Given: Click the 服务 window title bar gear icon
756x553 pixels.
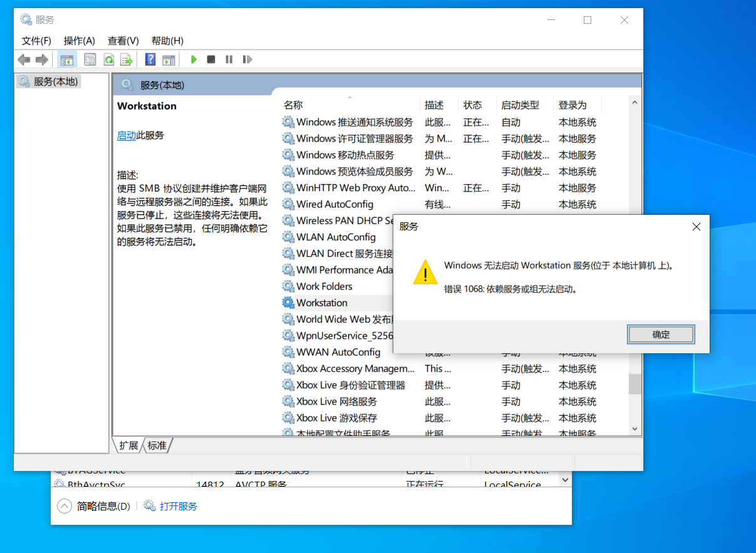Looking at the screenshot, I should tap(26, 19).
